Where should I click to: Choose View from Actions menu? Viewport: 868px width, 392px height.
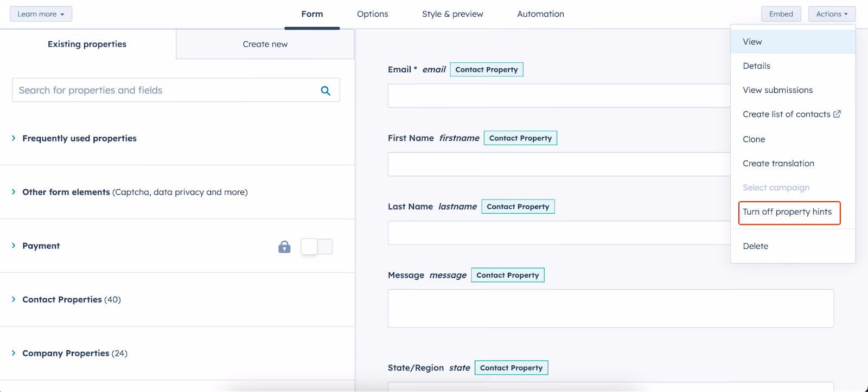point(793,42)
